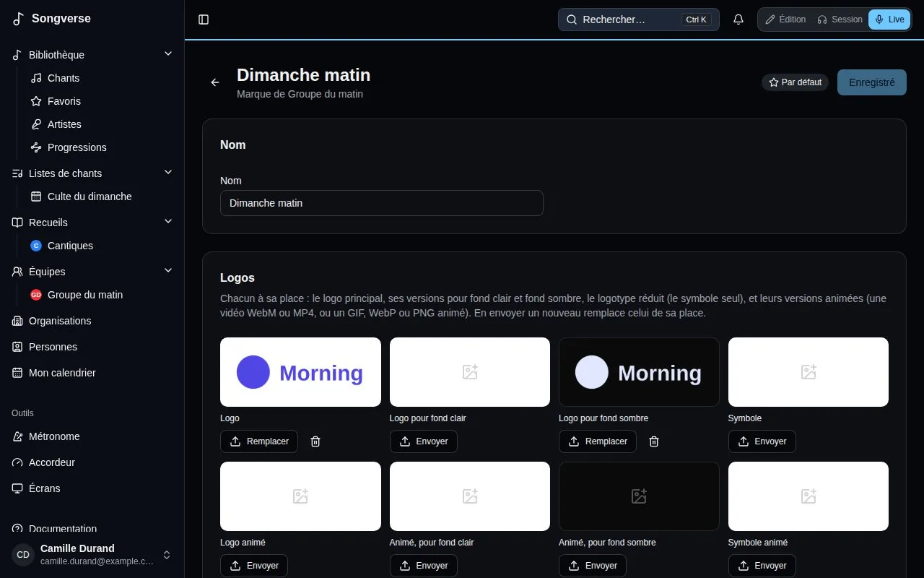Delete the Logo pour fond sombre image
924x578 pixels.
point(654,441)
